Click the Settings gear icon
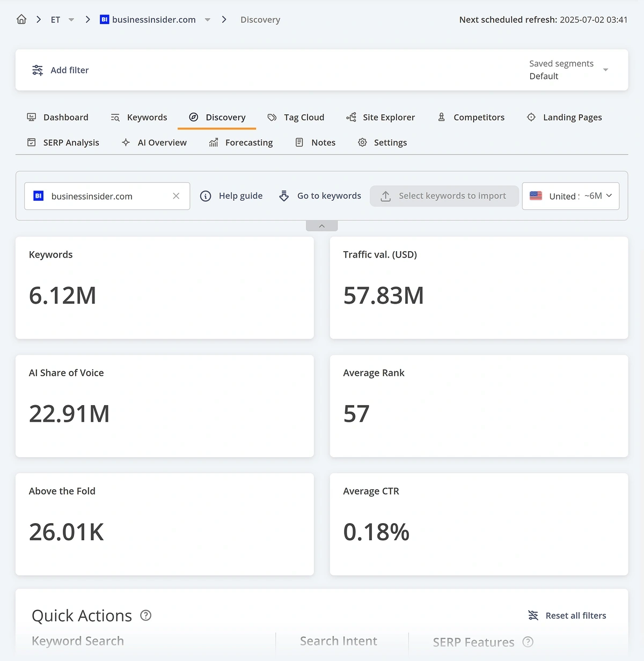The width and height of the screenshot is (644, 661). pos(363,142)
